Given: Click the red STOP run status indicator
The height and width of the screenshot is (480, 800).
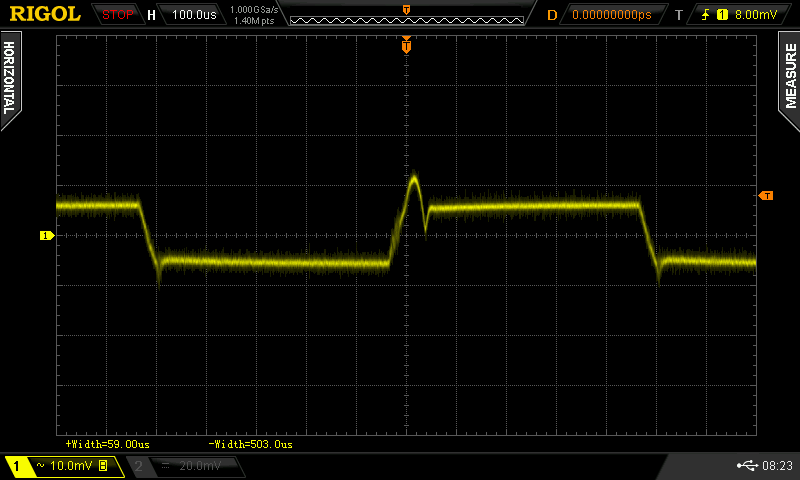Looking at the screenshot, I should [x=118, y=15].
